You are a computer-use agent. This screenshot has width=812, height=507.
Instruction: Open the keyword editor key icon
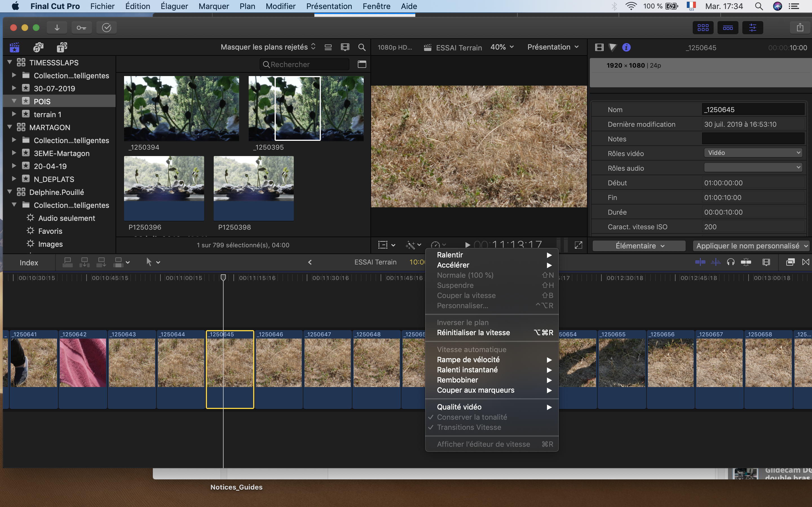81,28
